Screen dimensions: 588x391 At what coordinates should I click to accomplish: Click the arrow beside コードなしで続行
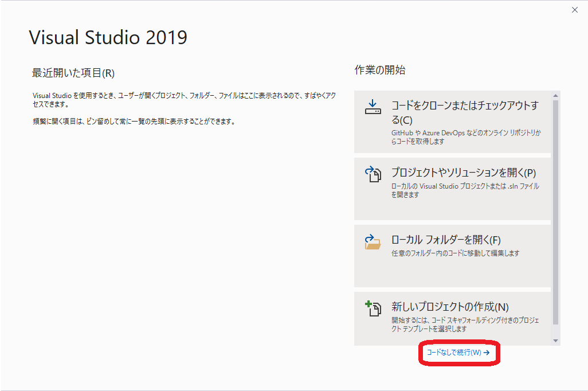click(487, 353)
